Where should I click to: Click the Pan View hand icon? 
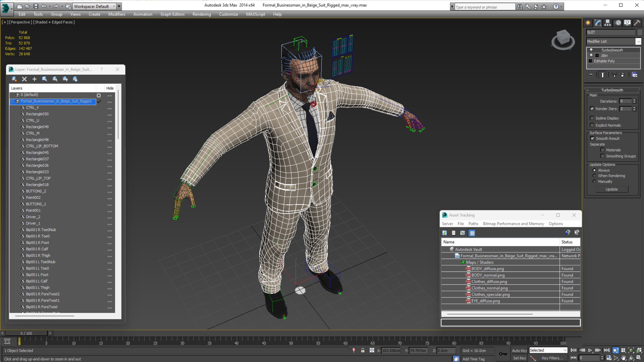point(623,358)
